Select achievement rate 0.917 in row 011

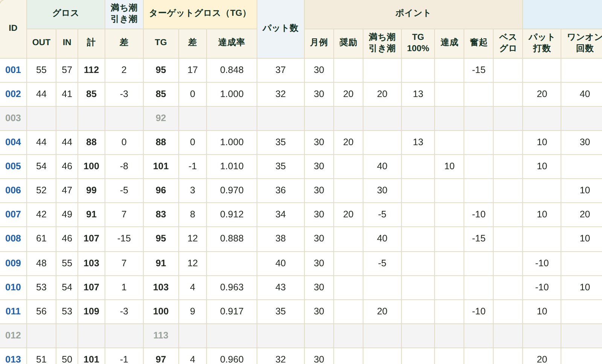click(x=232, y=311)
